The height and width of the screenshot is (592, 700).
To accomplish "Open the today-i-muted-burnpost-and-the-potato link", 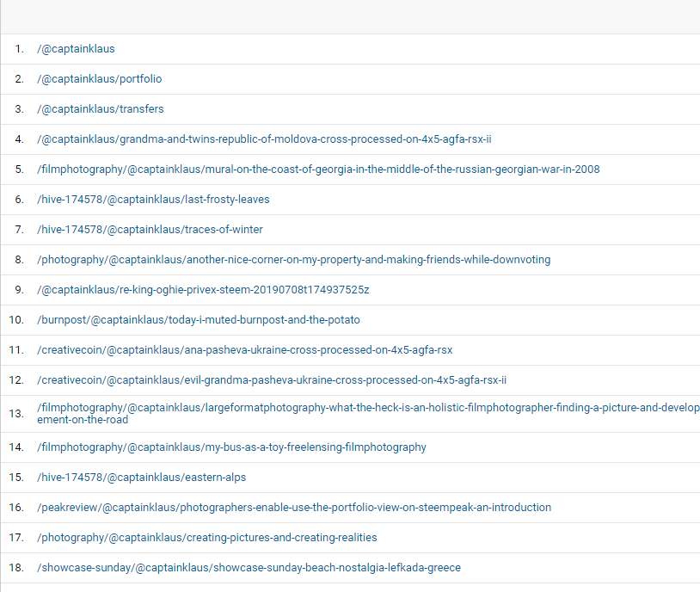I will 199,320.
